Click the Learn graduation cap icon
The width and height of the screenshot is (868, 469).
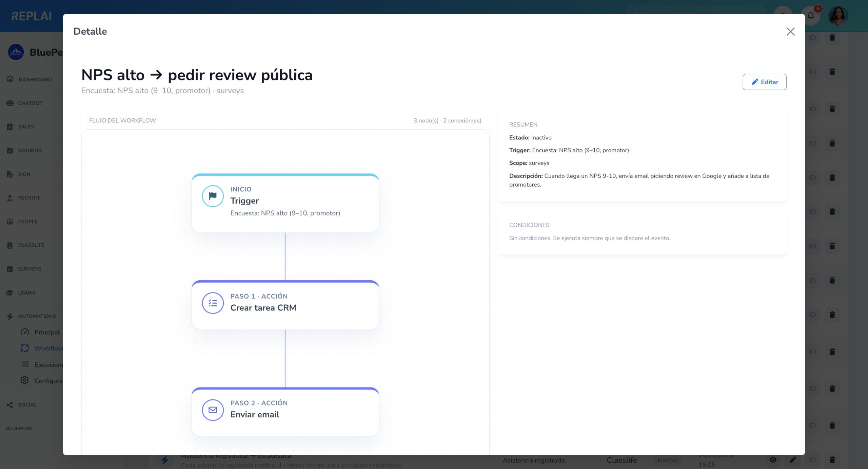point(10,293)
